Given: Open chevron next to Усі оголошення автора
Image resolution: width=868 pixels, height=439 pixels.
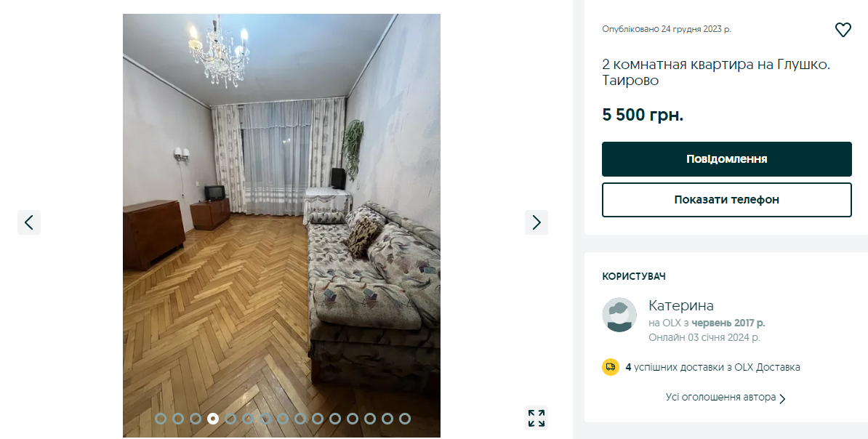Looking at the screenshot, I should 782,398.
